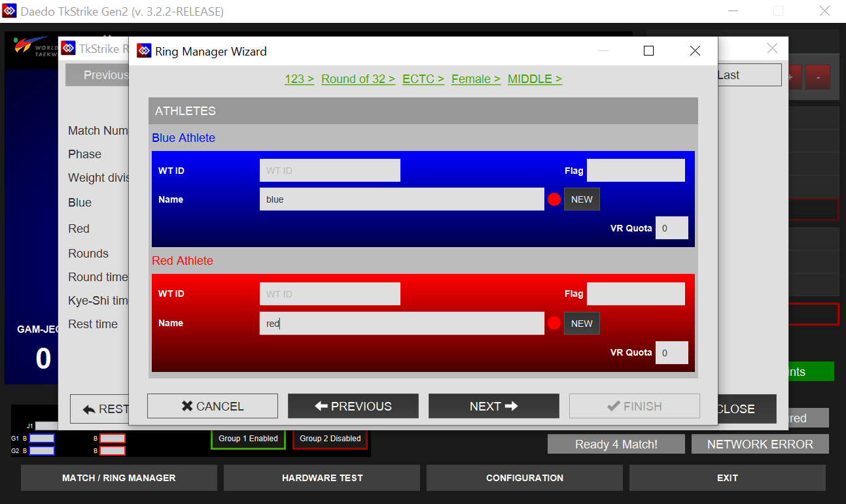Close the Ring Manager Wizard with X
The height and width of the screenshot is (504, 846).
[695, 51]
